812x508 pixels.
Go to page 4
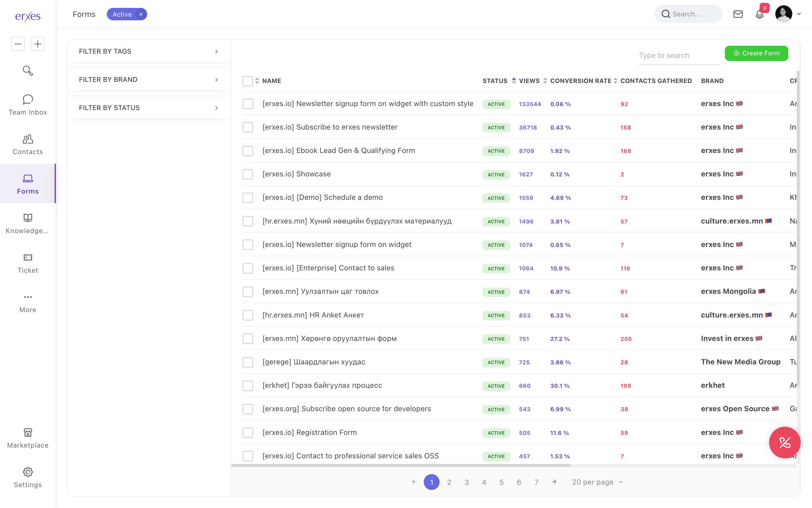484,482
